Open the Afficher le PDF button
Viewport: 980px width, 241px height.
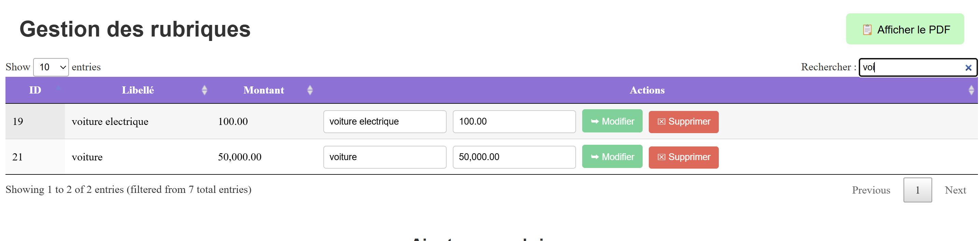pos(905,29)
